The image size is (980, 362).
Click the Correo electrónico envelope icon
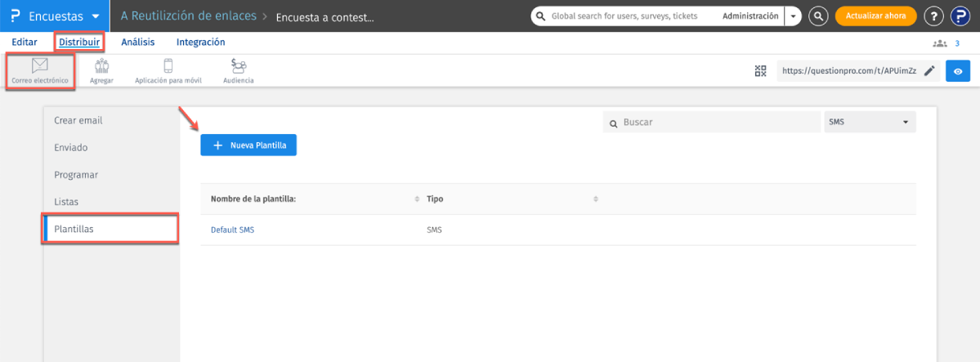pyautogui.click(x=39, y=65)
